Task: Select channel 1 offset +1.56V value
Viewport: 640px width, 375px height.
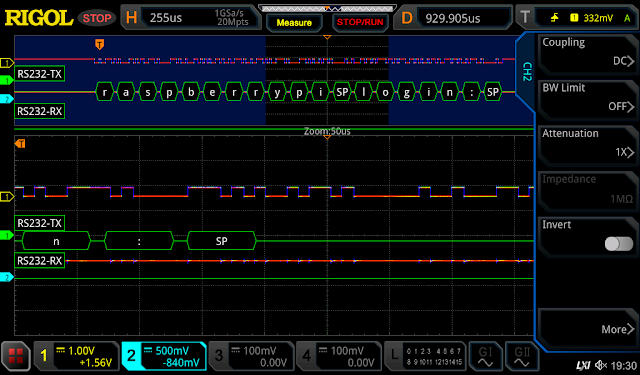Action: 96,363
